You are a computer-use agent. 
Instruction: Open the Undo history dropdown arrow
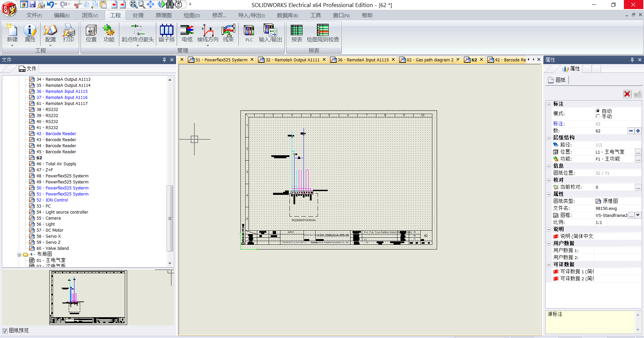56,4
